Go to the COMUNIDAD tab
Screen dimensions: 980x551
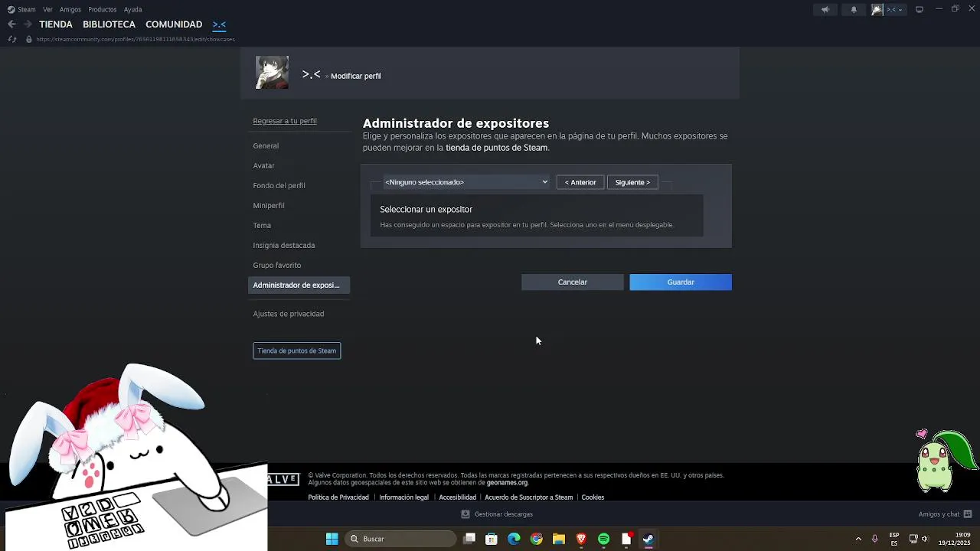tap(174, 24)
